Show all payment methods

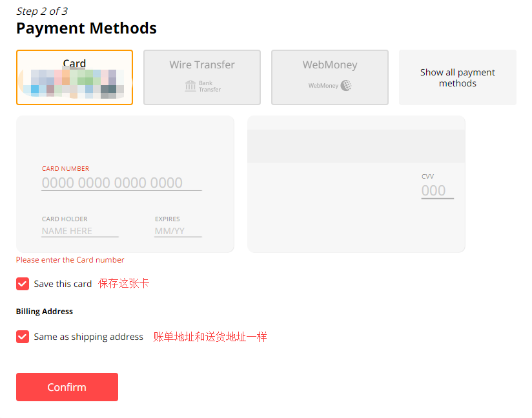(x=457, y=77)
